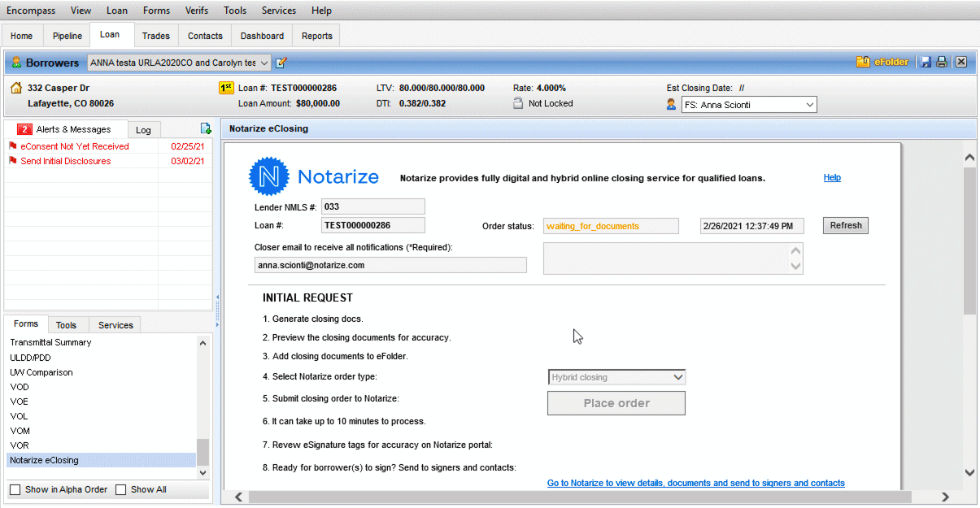Open the View menu

(x=81, y=11)
